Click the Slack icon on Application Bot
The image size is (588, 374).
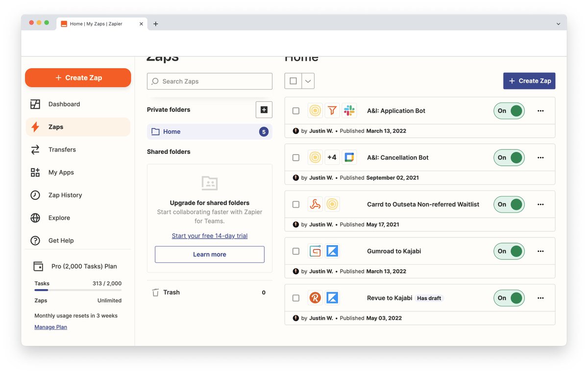349,111
